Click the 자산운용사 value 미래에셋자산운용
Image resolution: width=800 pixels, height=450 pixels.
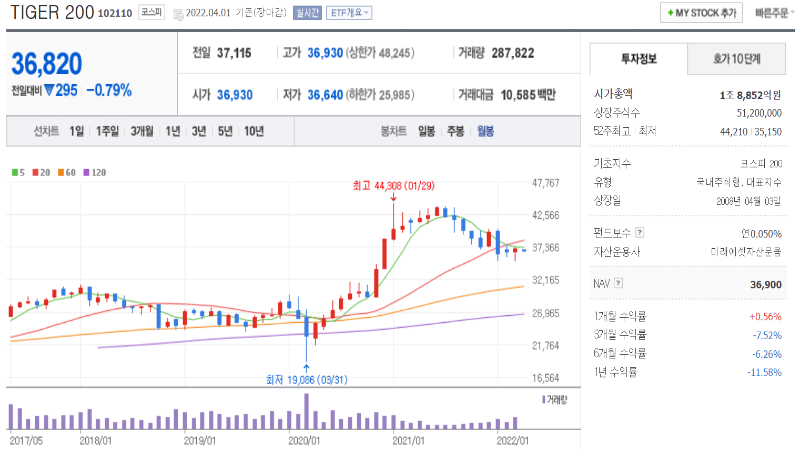746,252
